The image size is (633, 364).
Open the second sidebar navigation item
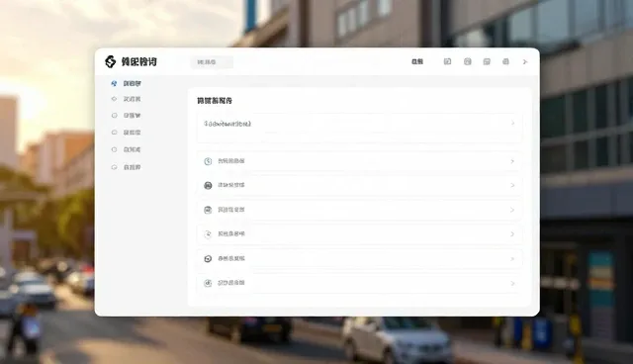click(126, 99)
